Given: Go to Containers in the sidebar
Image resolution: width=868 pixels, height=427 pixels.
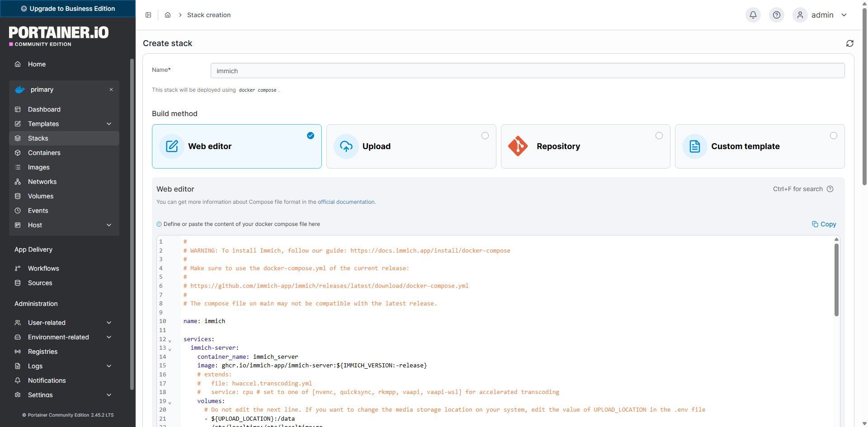Looking at the screenshot, I should tap(64, 153).
